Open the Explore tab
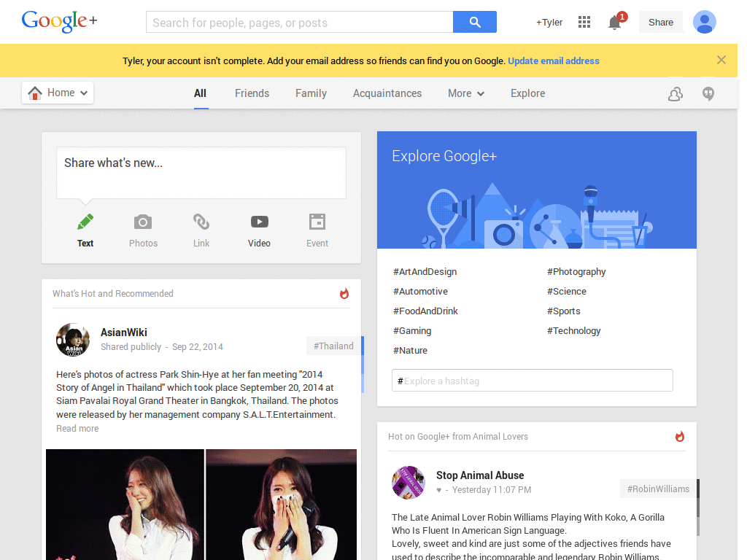 pos(528,93)
